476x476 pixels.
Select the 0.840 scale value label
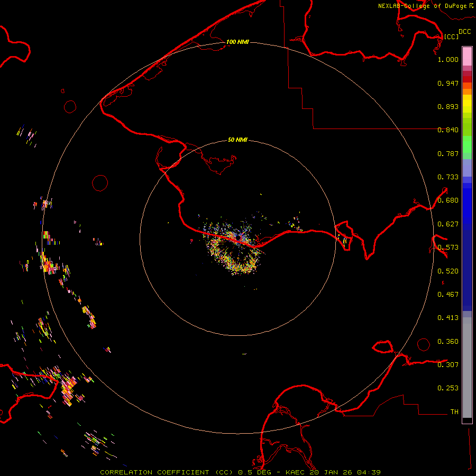[x=448, y=130]
